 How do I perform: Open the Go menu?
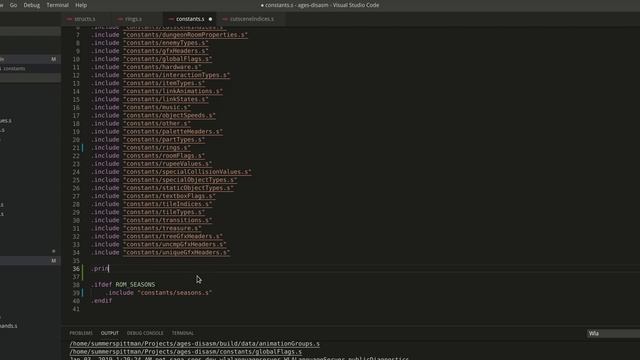(x=13, y=5)
